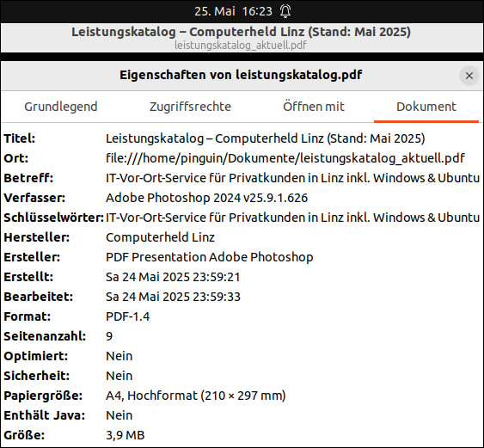The height and width of the screenshot is (448, 484).
Task: Select the Titel value text
Action: [266, 138]
